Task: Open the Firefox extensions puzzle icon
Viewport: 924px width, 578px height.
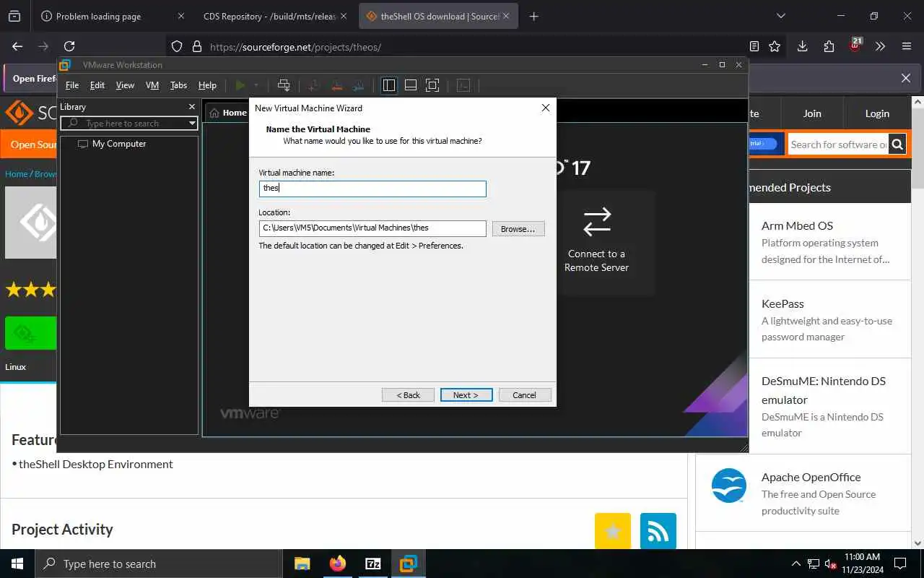Action: point(829,46)
